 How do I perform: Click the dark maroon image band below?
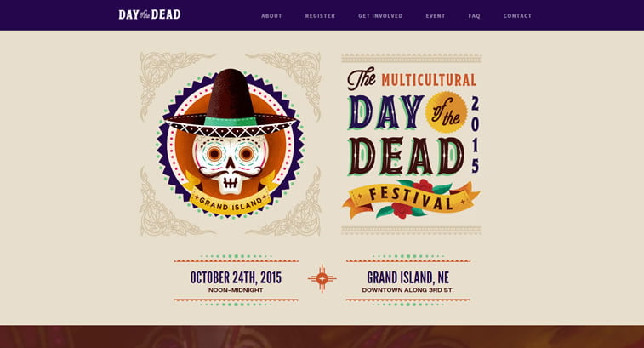tap(322, 337)
